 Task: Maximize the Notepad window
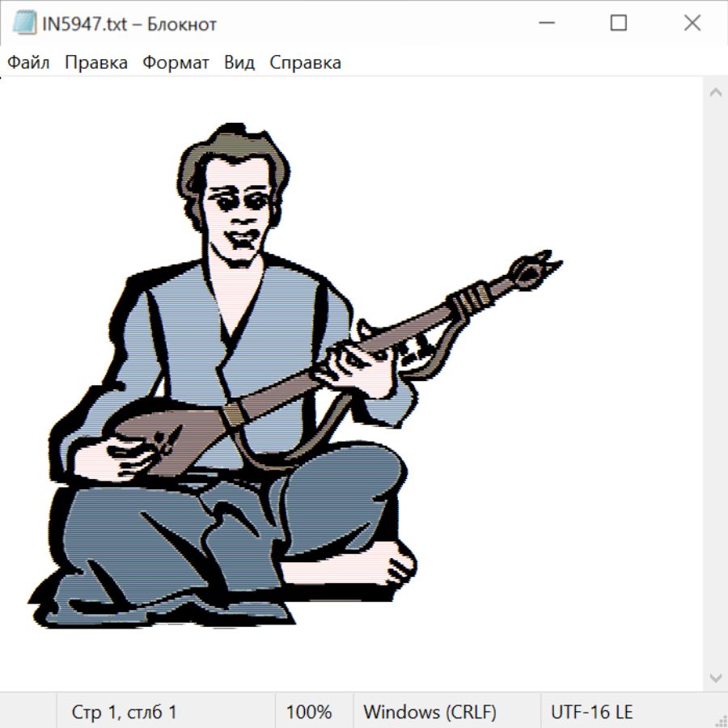[x=619, y=24]
